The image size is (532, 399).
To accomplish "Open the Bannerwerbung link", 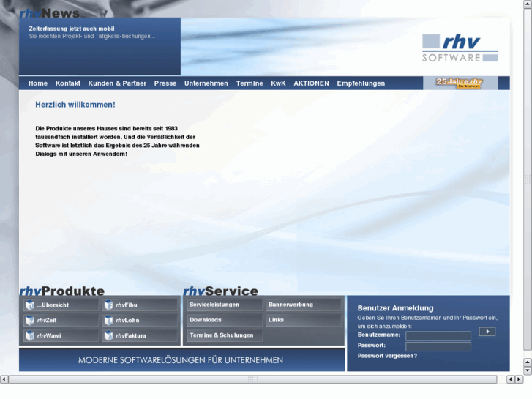I will coord(304,305).
